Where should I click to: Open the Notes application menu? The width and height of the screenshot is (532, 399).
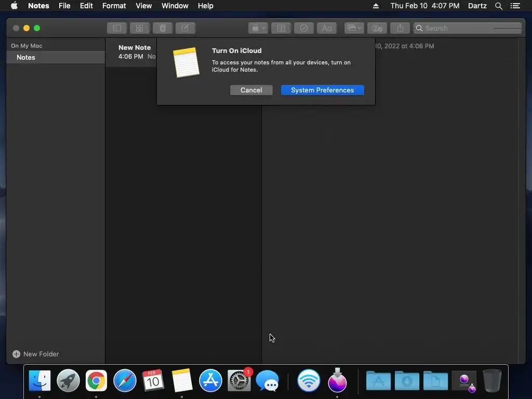point(38,6)
